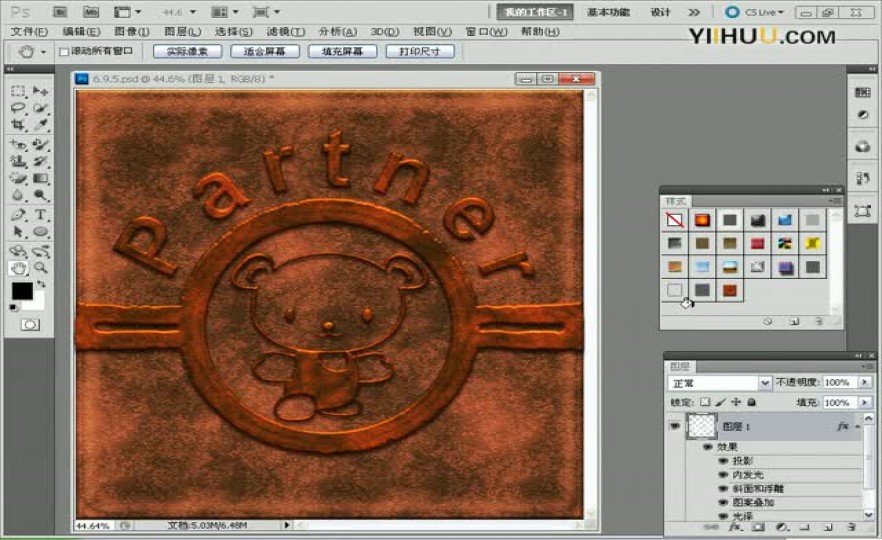Open 填充 fill slider arrow
This screenshot has width=882, height=540.
pyautogui.click(x=865, y=402)
